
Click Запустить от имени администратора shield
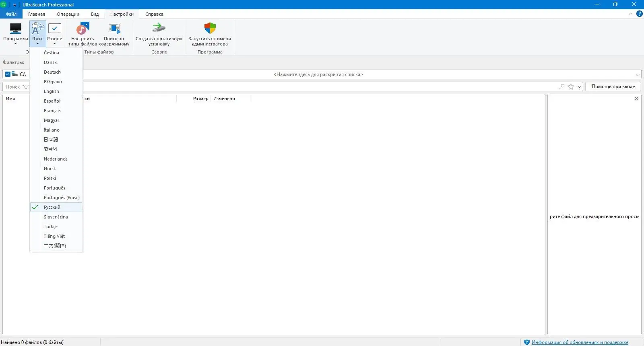coord(210,34)
